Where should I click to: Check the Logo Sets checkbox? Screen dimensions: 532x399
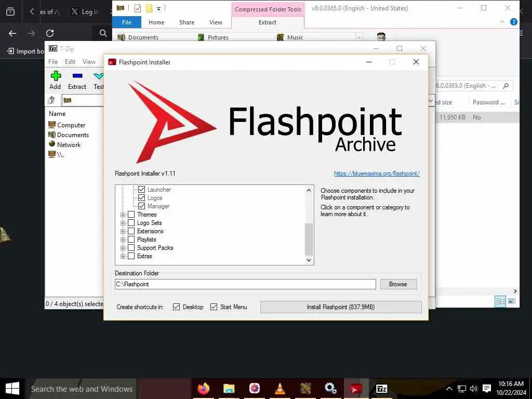pos(131,222)
